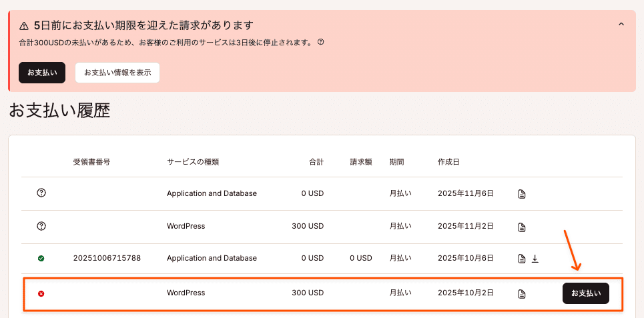Click the pending status icon on the 2025年11月2日 row
Viewport: 644px width, 318px height.
pos(41,226)
